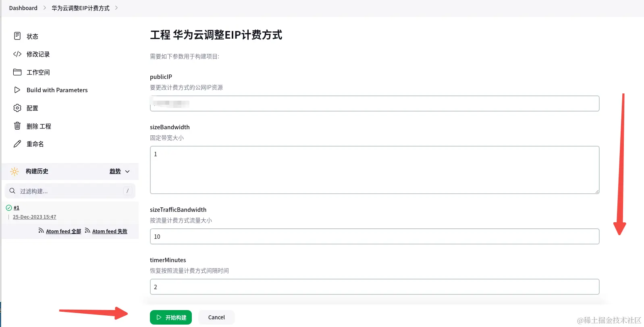The width and height of the screenshot is (644, 327).
Task: Click the build #1 success checkmark icon
Action: pyautogui.click(x=9, y=208)
